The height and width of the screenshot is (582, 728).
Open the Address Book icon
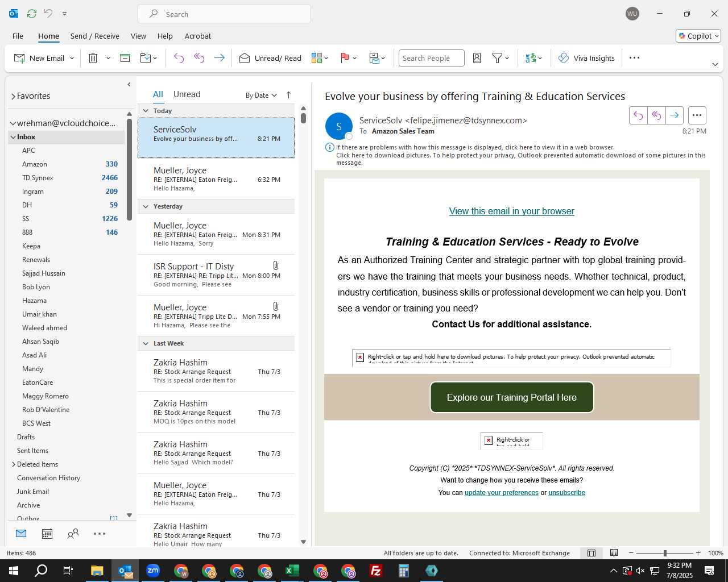477,58
